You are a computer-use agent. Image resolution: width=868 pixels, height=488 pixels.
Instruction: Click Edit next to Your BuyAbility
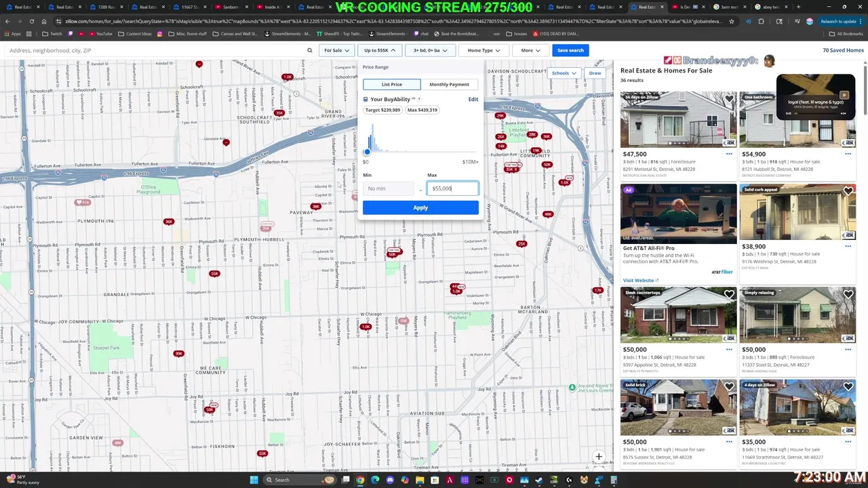click(473, 99)
